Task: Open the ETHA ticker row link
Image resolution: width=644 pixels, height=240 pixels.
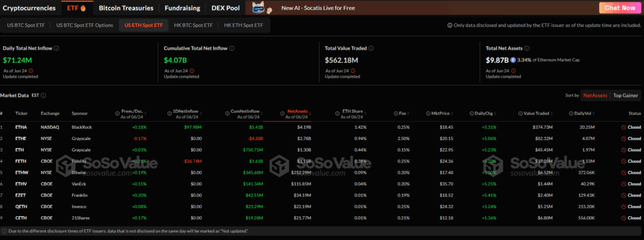Action: click(20, 127)
